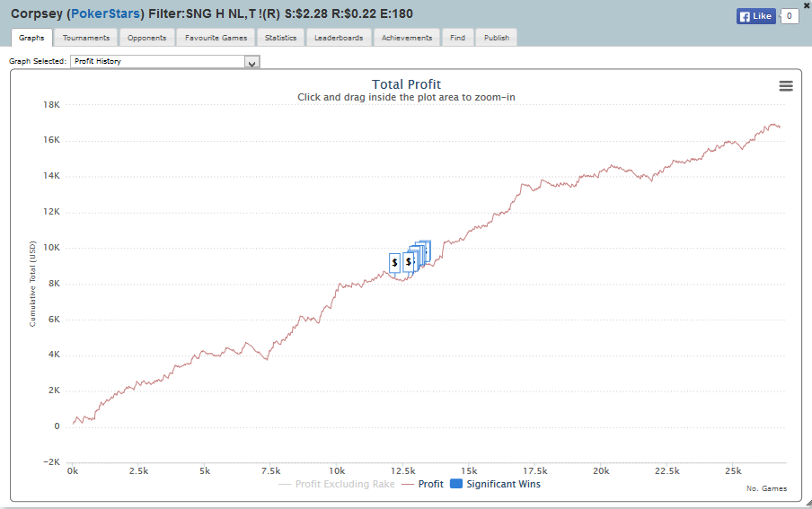Switch to the Tournaments tab
The image size is (812, 509).
86,38
